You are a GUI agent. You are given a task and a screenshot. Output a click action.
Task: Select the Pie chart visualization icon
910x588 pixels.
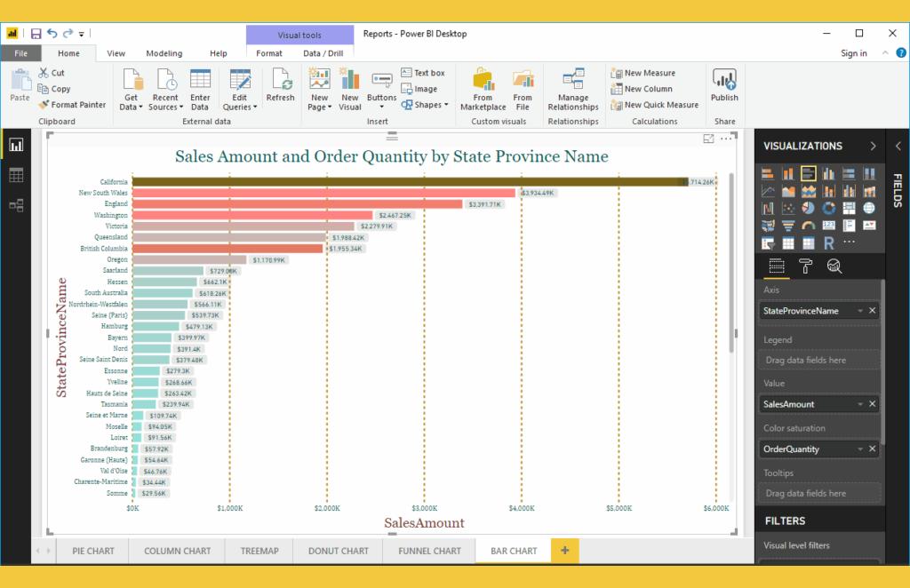coord(809,208)
